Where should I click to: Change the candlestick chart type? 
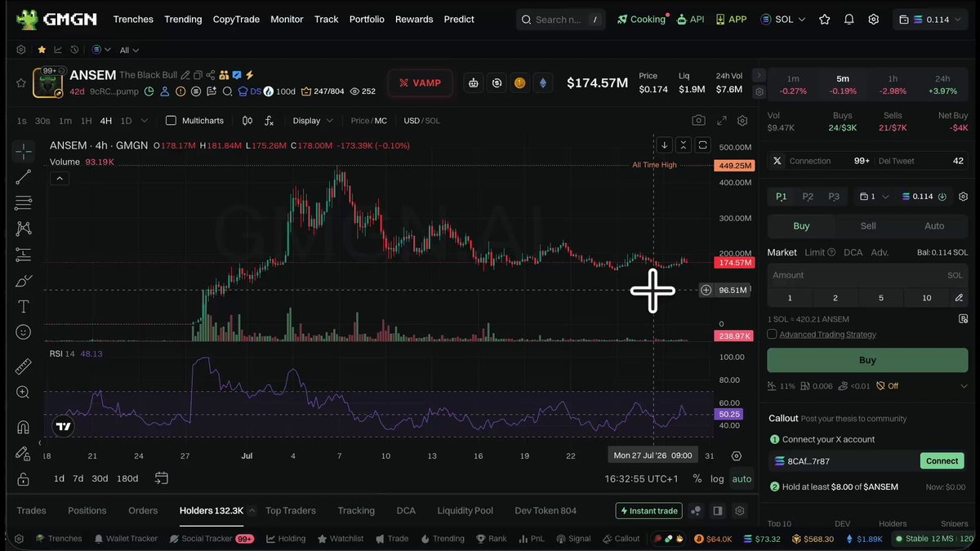[x=247, y=121]
